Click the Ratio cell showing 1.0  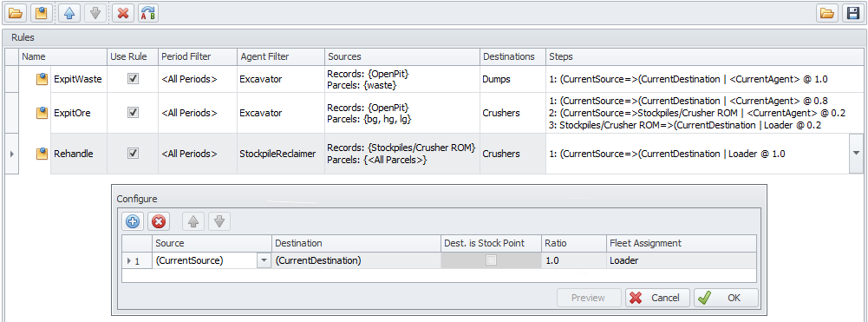point(573,260)
